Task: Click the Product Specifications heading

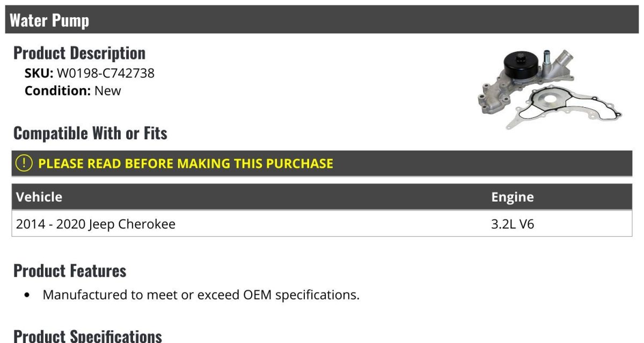Action: pos(87,335)
